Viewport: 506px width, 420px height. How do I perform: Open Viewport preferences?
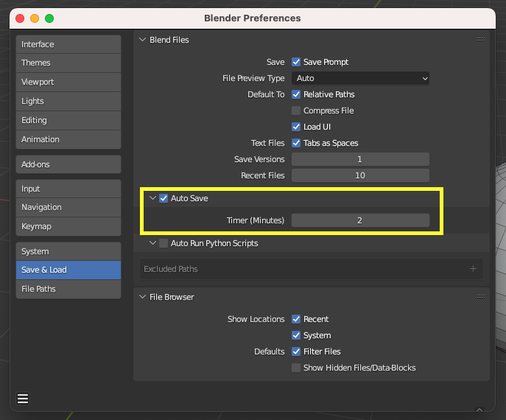[68, 82]
